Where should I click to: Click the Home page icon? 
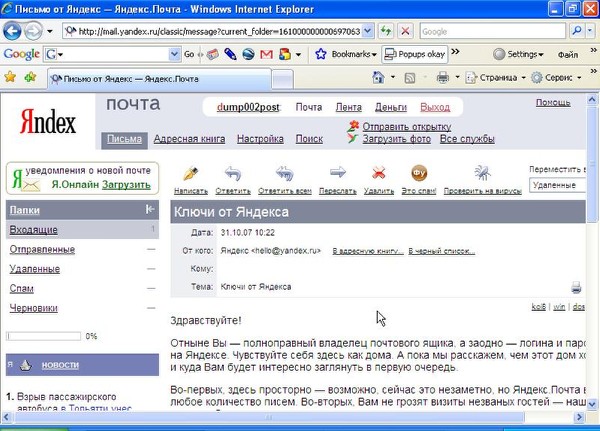(378, 77)
